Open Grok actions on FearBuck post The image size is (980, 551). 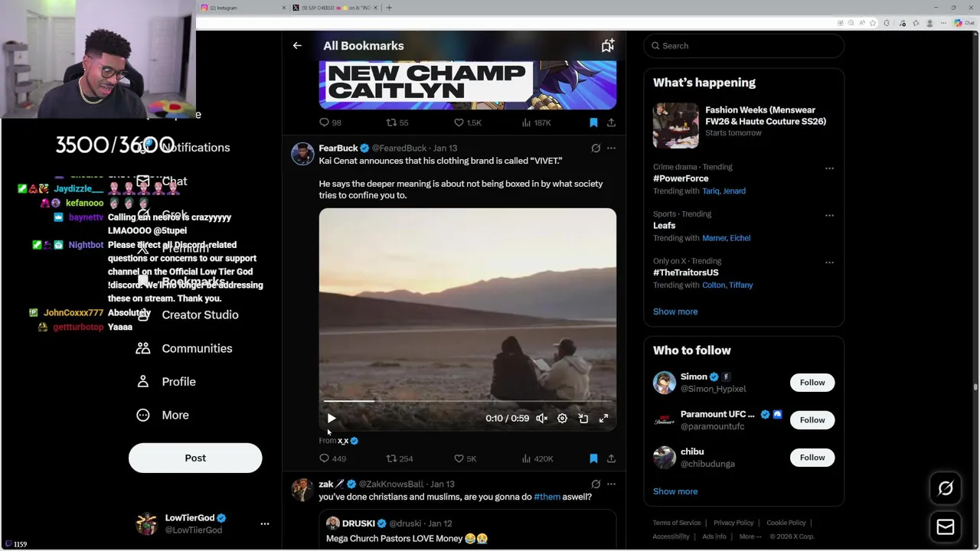coord(596,148)
